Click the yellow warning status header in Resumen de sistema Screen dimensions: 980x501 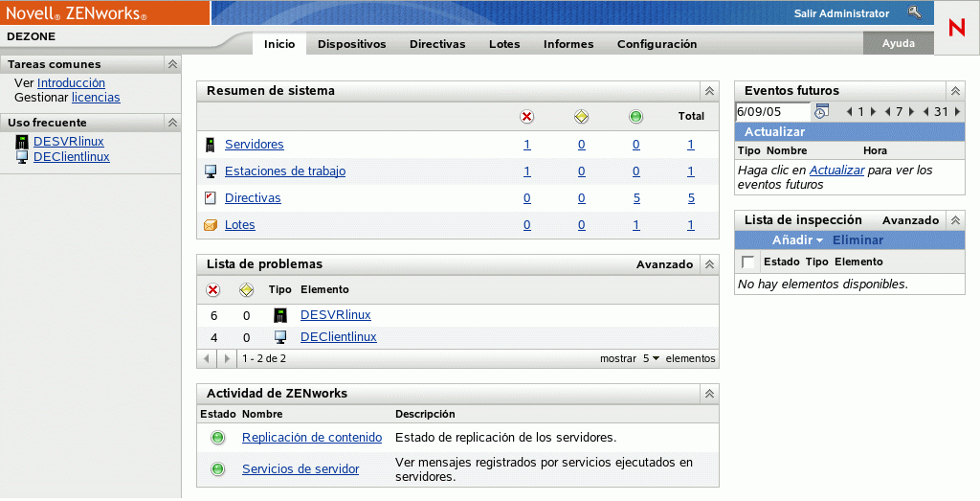(581, 116)
